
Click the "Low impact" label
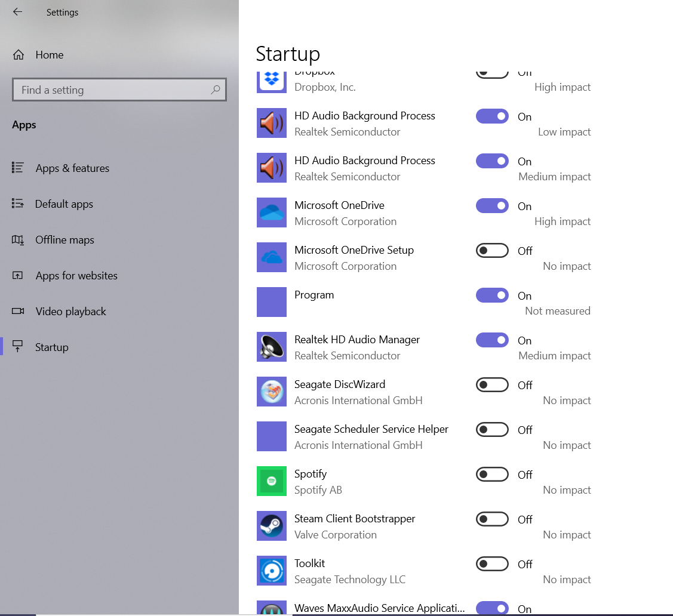click(x=564, y=132)
